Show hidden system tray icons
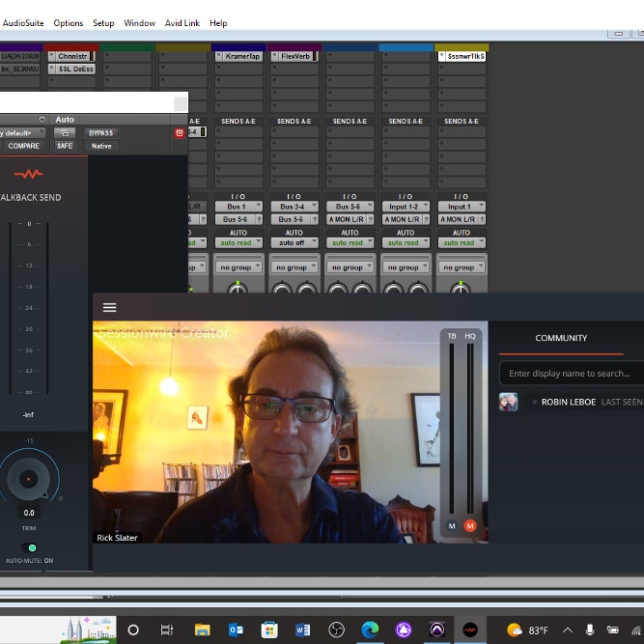Viewport: 644px width, 644px height. click(568, 630)
